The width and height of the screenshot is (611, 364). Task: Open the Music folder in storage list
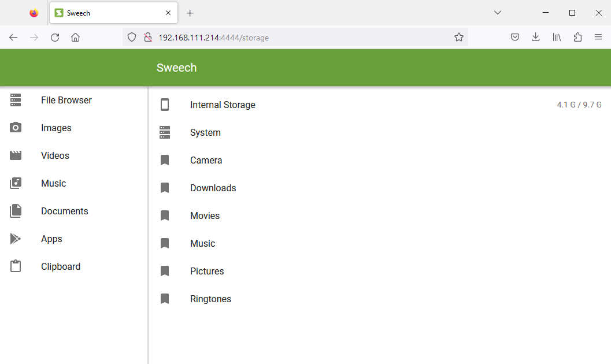pos(380,243)
